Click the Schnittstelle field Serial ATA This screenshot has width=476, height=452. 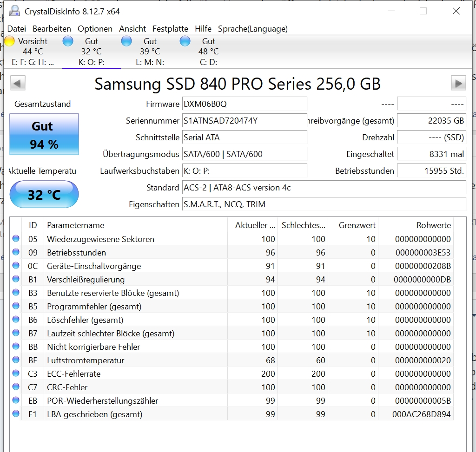pyautogui.click(x=245, y=138)
